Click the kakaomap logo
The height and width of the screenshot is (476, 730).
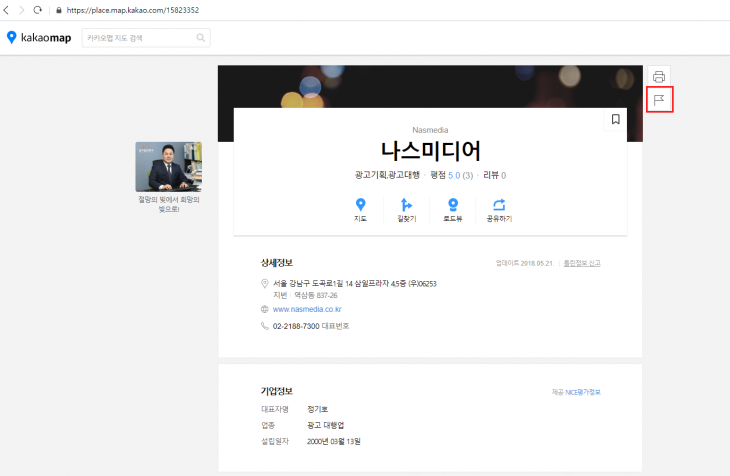[39, 38]
